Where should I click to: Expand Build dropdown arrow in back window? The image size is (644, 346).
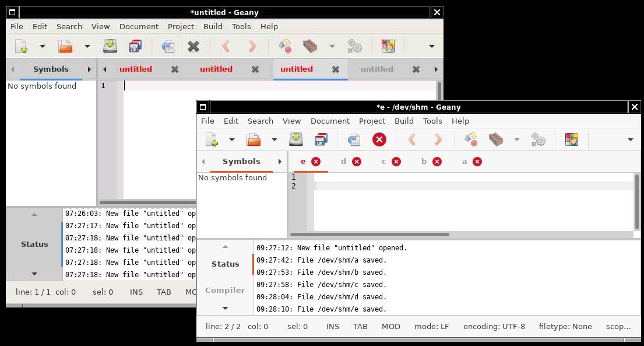coord(332,46)
